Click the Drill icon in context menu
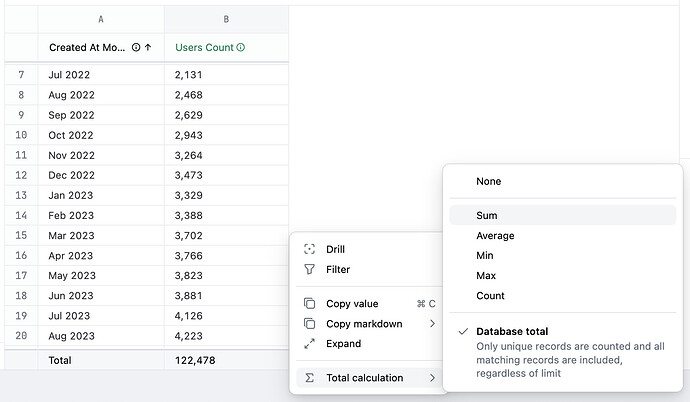The image size is (690, 402). pos(309,249)
